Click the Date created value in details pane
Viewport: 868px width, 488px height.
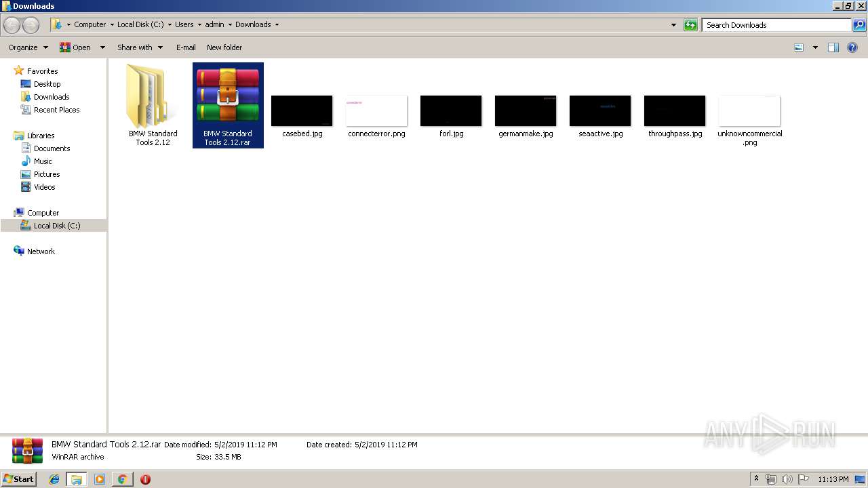(x=386, y=445)
